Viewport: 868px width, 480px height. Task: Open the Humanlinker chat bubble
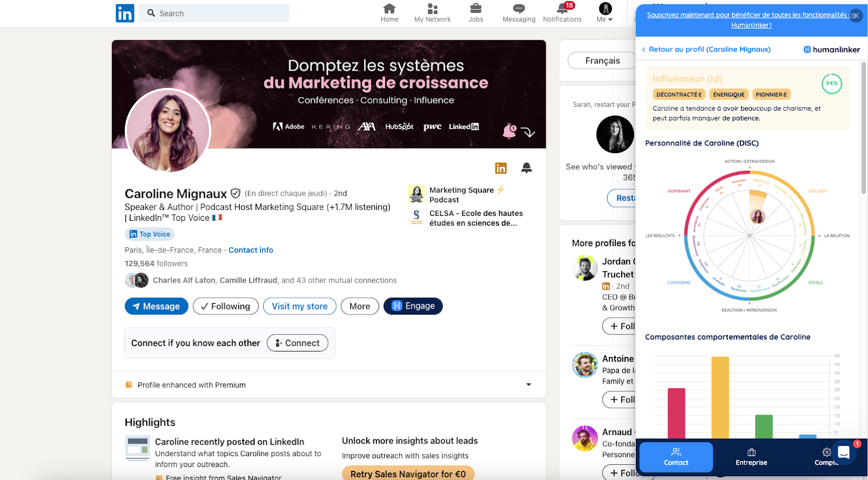[x=844, y=452]
